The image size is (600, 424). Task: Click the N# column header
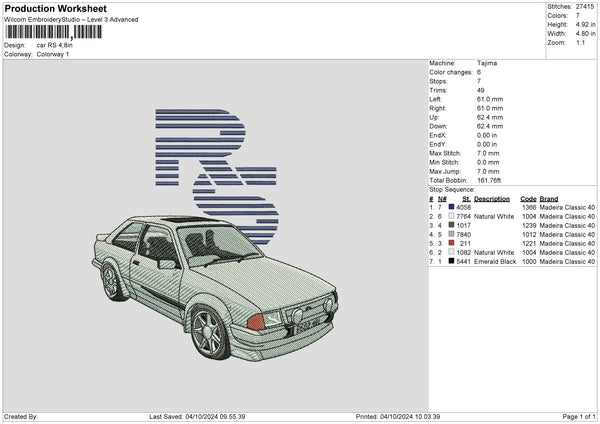click(442, 199)
